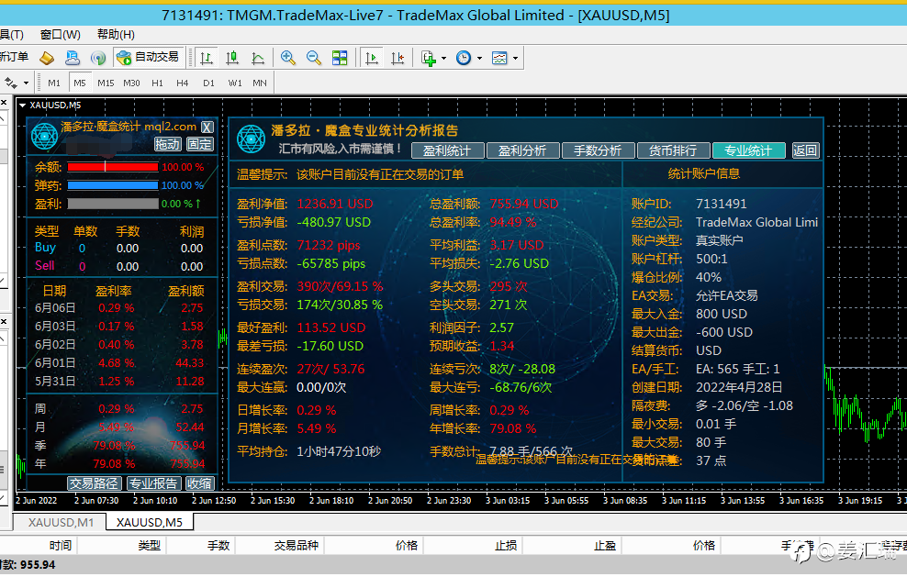Switch to the XAUUSD,M5 chart tab
Image resolution: width=907 pixels, height=588 pixels.
tap(150, 523)
